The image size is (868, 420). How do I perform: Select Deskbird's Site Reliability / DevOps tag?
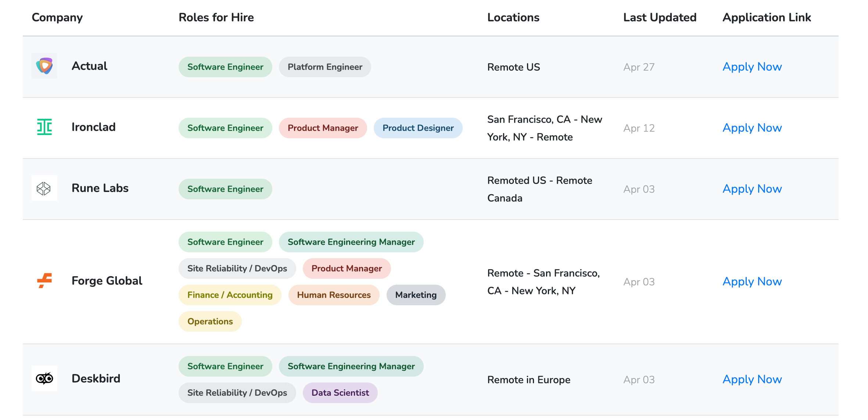237,393
